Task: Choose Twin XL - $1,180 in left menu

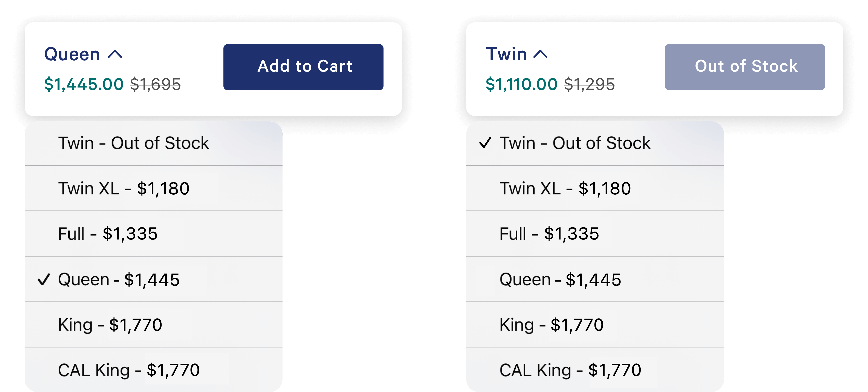Action: pos(124,189)
